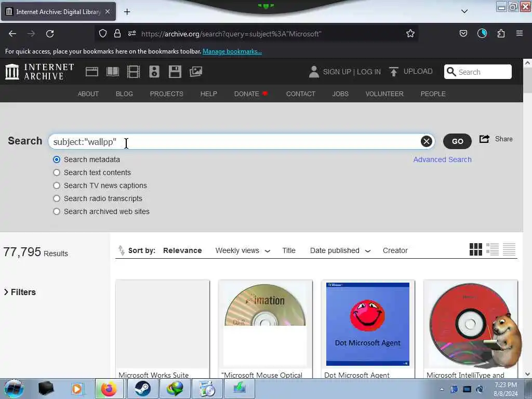Clear the search query with the X button
Viewport: 532px width, 399px height.
point(427,141)
